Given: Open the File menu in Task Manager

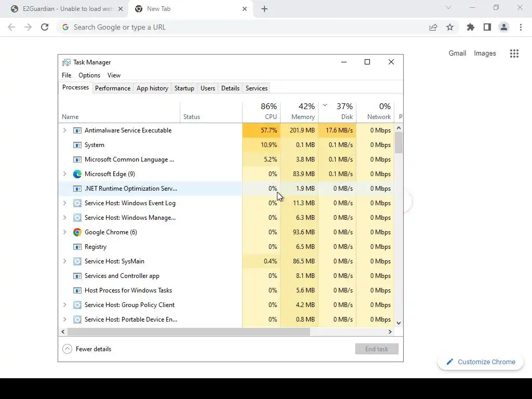Looking at the screenshot, I should tap(66, 75).
